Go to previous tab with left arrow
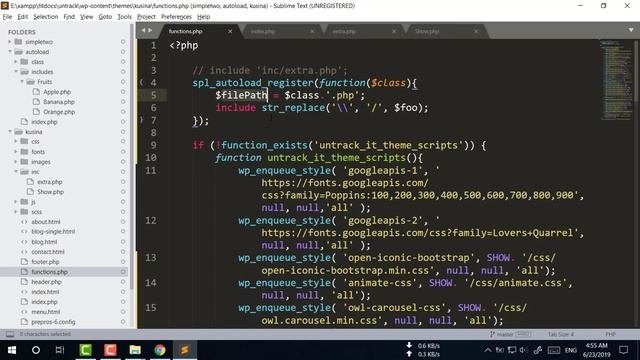This screenshot has width=640, height=360. click(143, 30)
